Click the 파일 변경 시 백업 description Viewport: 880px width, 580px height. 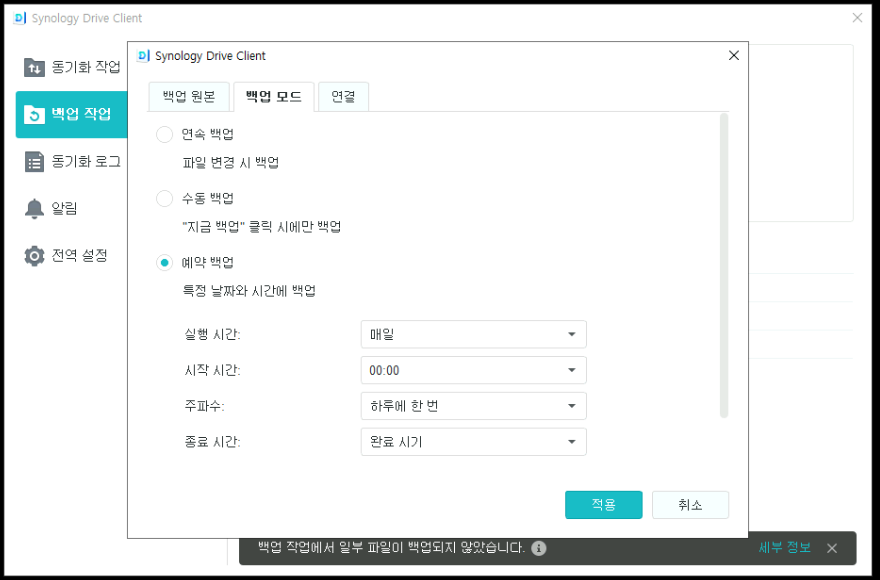point(231,163)
